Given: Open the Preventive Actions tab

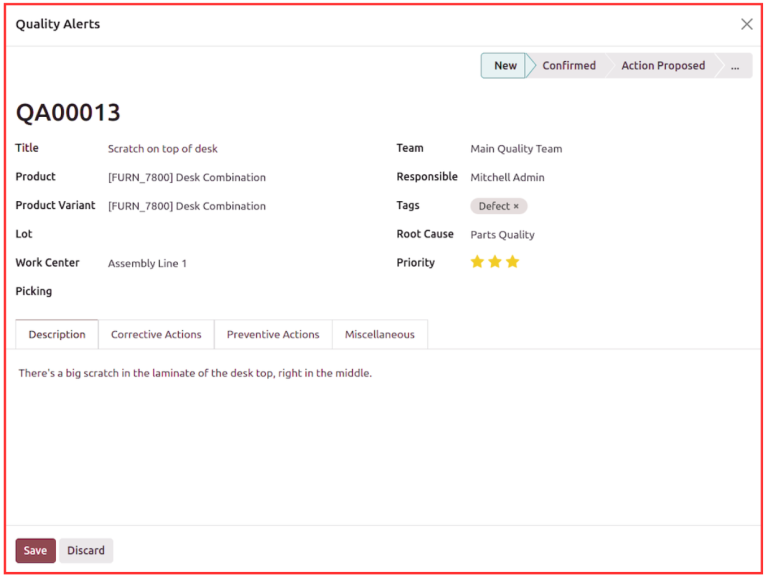Looking at the screenshot, I should 273,335.
